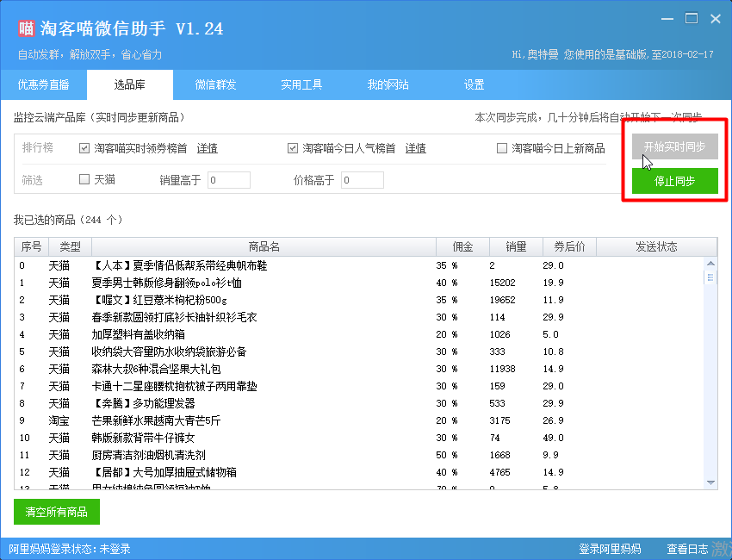The width and height of the screenshot is (732, 560).
Task: Click the green 停止同步 button
Action: [674, 181]
